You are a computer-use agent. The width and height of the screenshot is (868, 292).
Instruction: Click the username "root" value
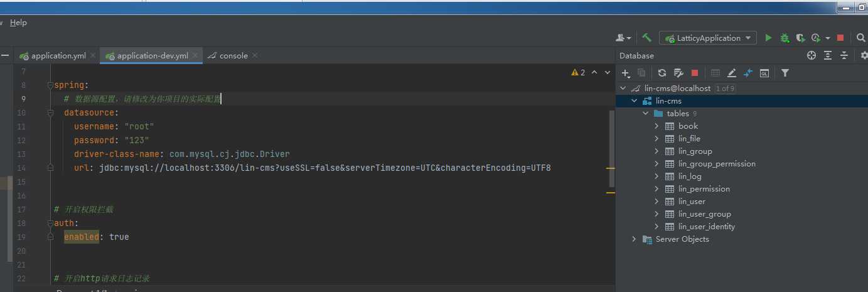139,126
